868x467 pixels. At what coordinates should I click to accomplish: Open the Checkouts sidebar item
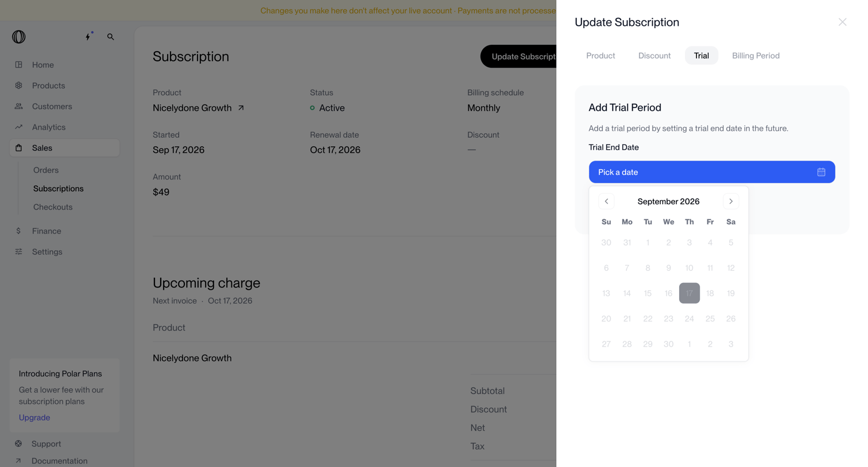point(53,207)
